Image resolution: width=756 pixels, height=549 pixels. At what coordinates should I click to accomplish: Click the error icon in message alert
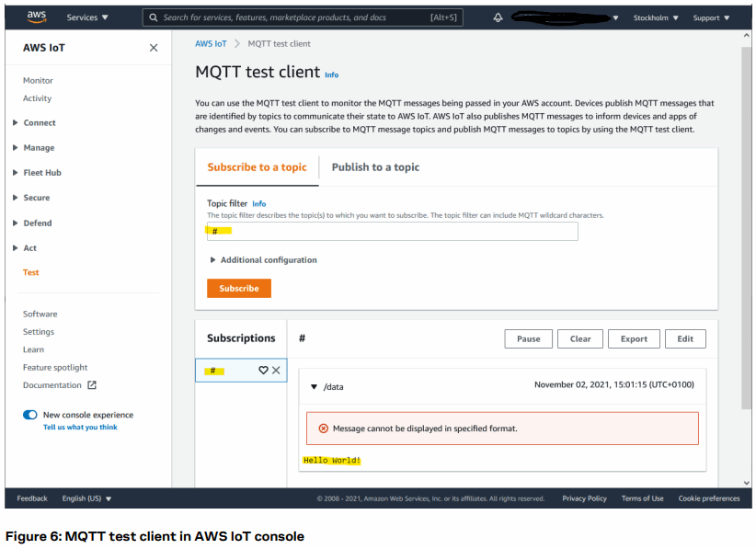[323, 429]
